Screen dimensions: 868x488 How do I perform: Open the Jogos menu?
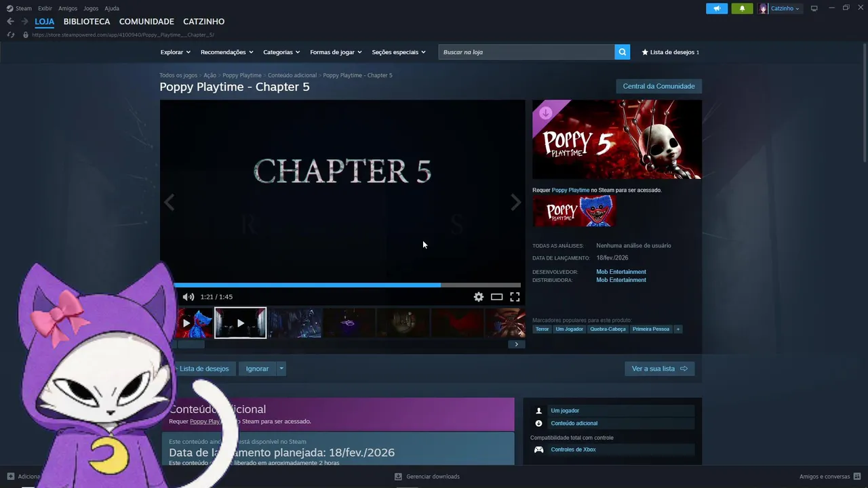[91, 8]
